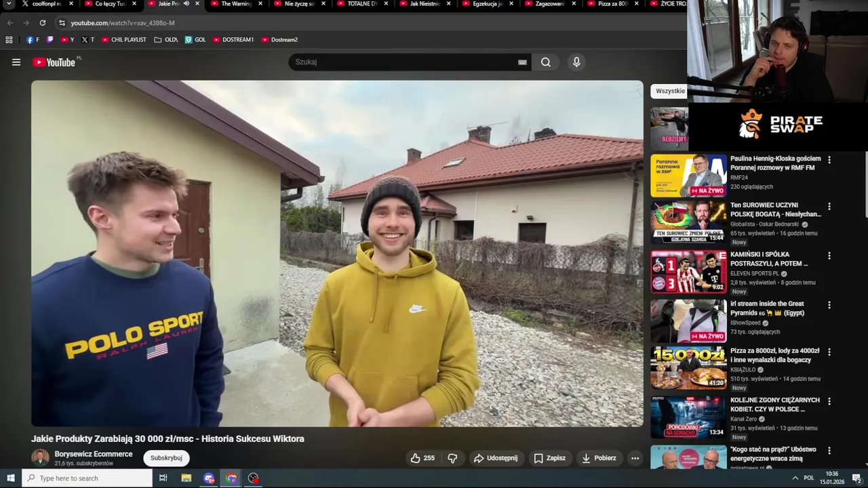Open Windows Start menu
This screenshot has height=488, width=868.
click(x=10, y=478)
